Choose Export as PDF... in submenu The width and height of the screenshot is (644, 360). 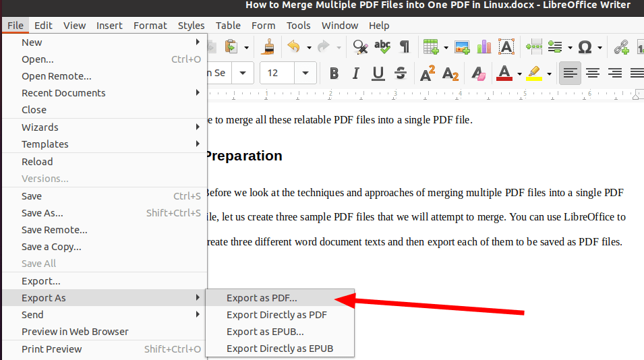280,298
